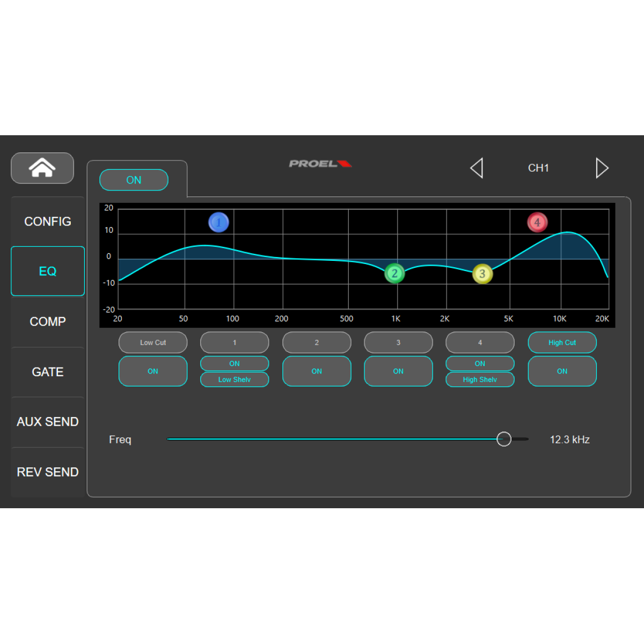Screen dimensions: 644x644
Task: Select the yellow EQ band 3 node
Action: 482,274
